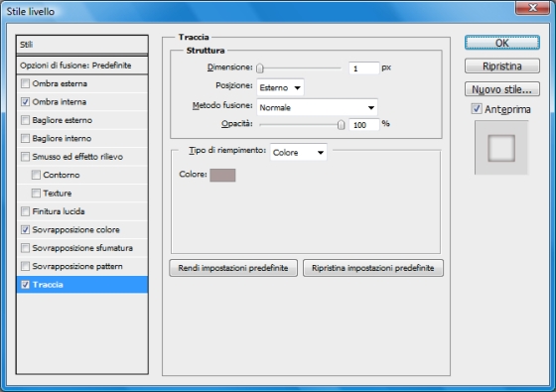
Task: Click the OK button
Action: point(502,43)
